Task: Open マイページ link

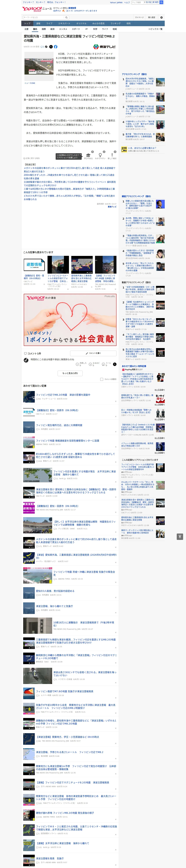Action: point(139,18)
